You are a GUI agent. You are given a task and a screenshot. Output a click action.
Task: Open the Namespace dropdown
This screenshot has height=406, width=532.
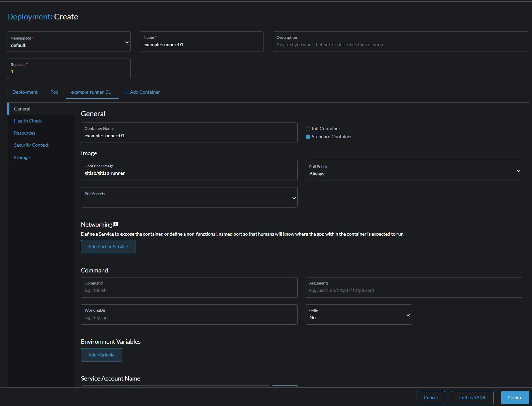click(x=69, y=42)
